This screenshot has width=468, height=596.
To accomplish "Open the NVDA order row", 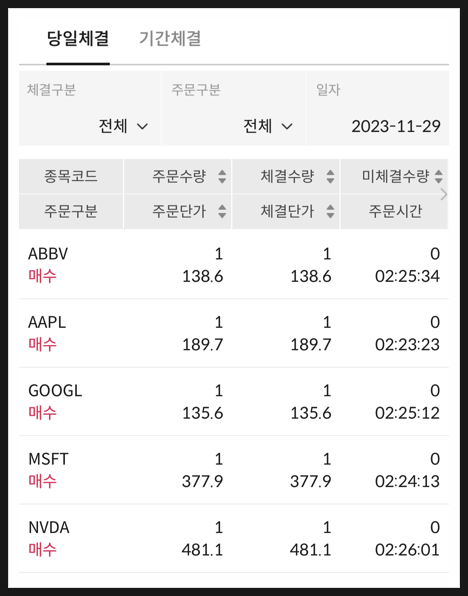I will tap(234, 539).
